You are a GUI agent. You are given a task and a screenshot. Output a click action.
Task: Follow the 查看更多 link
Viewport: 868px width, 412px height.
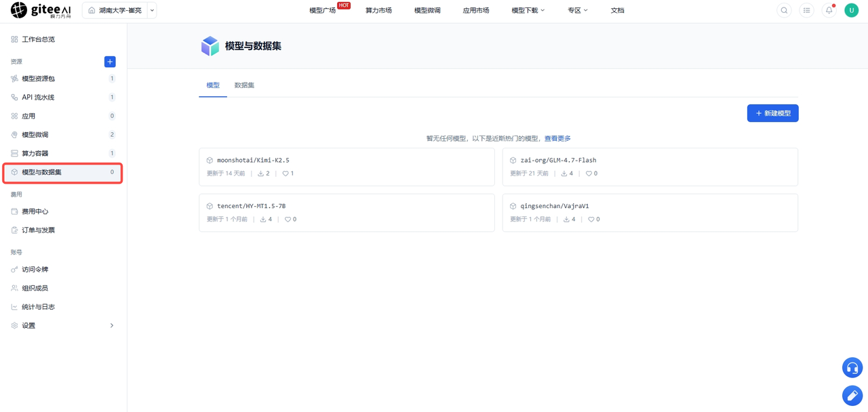pyautogui.click(x=557, y=138)
